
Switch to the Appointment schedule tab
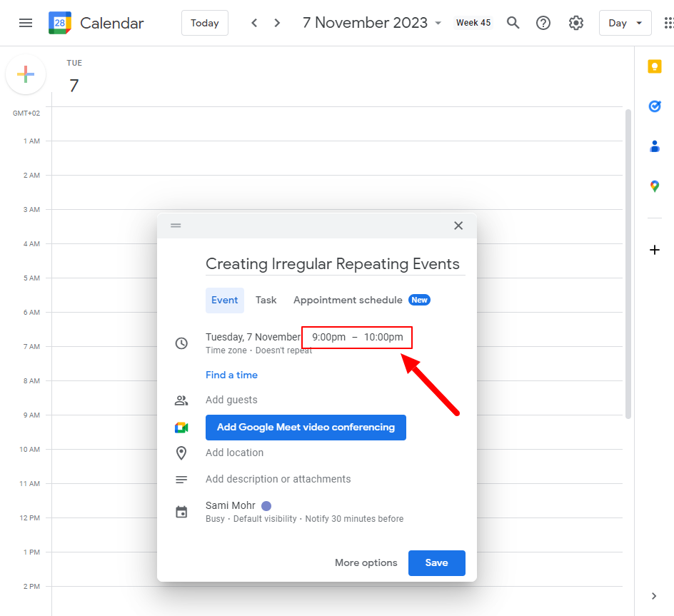(348, 301)
